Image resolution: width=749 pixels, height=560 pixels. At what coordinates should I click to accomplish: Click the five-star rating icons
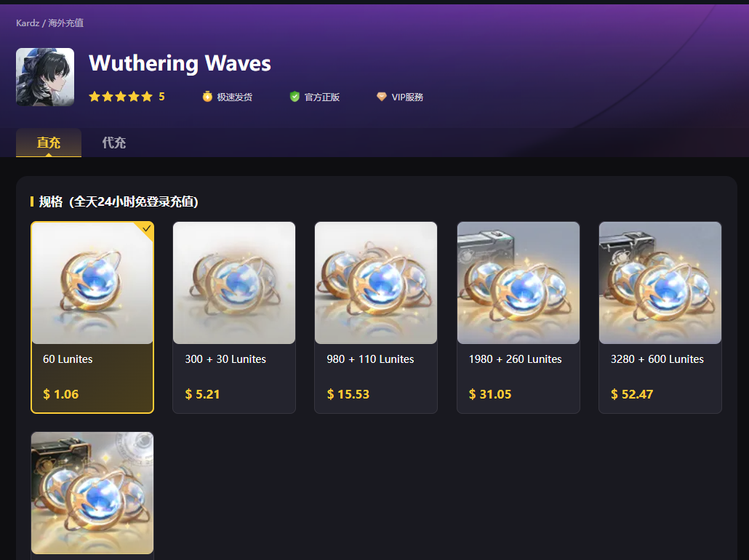click(121, 97)
